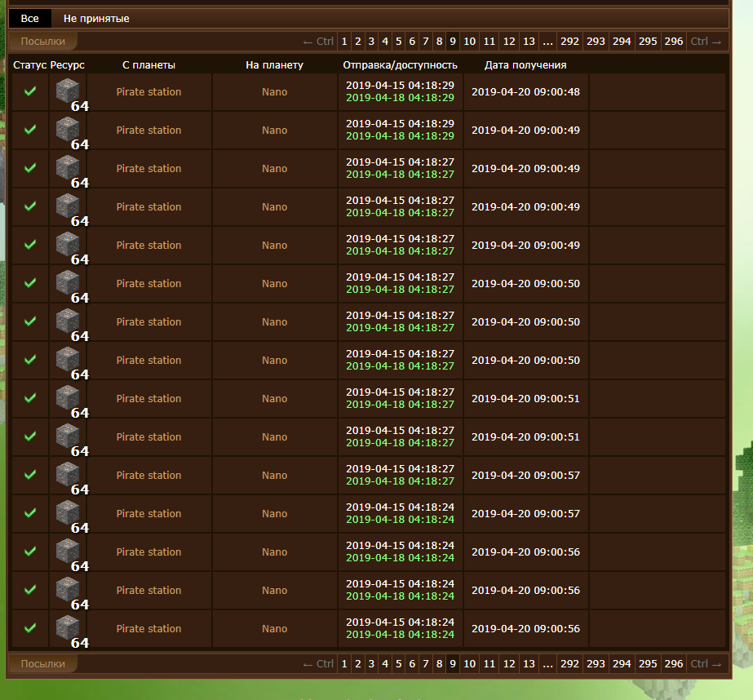Image resolution: width=753 pixels, height=700 pixels.
Task: Go to page 2 in the top pagination
Action: (x=357, y=42)
